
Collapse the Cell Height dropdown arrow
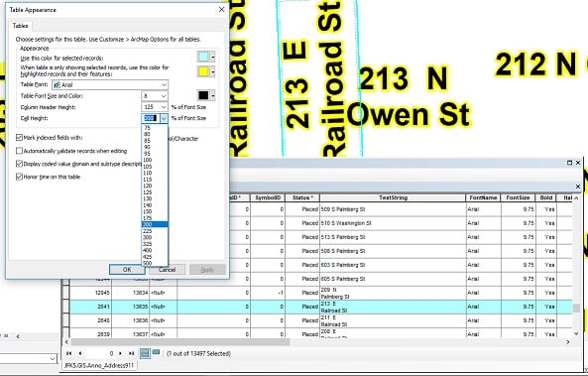[164, 118]
